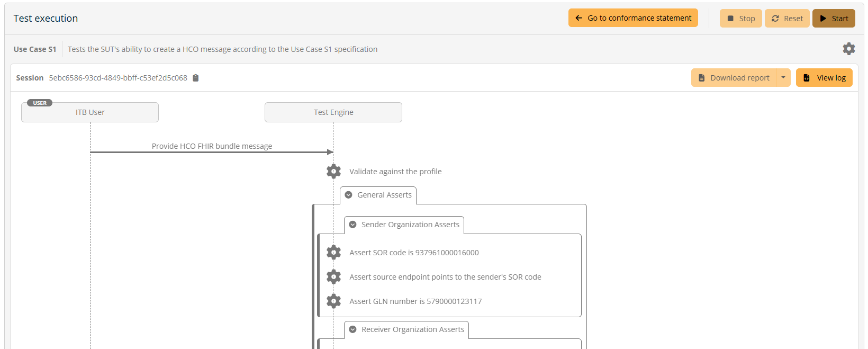Collapse the General Asserts group

click(x=349, y=195)
